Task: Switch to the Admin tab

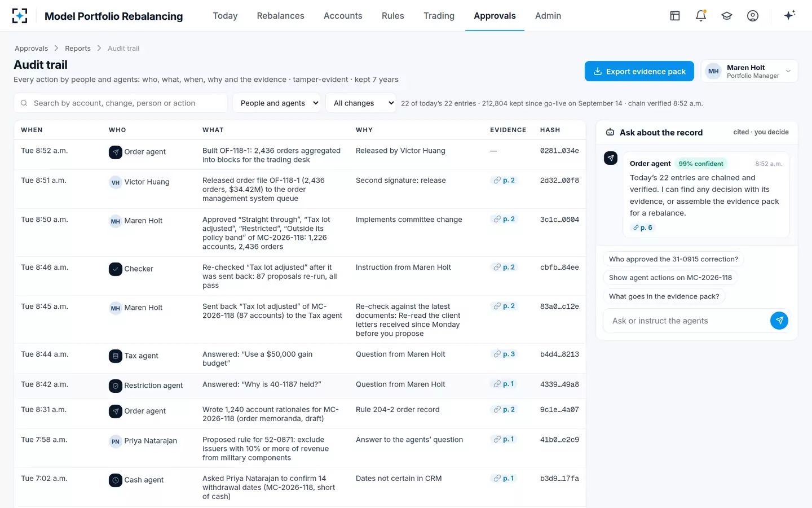Action: pyautogui.click(x=548, y=16)
